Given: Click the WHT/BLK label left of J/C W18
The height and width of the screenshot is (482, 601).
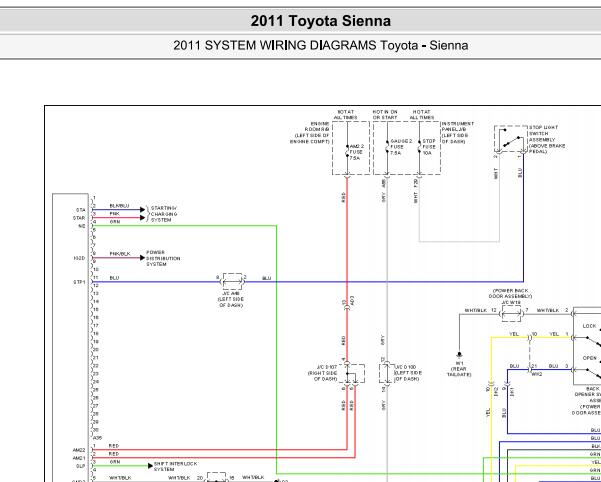Looking at the screenshot, I should (x=476, y=310).
